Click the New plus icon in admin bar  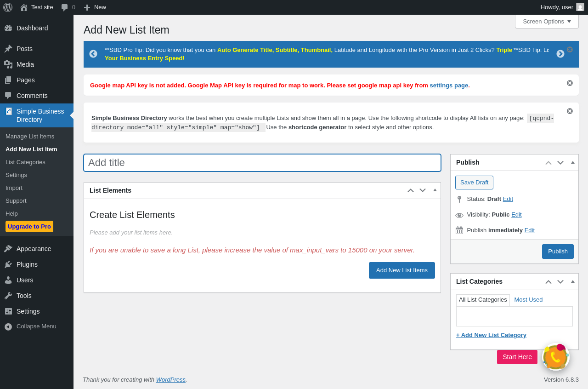coord(87,7)
